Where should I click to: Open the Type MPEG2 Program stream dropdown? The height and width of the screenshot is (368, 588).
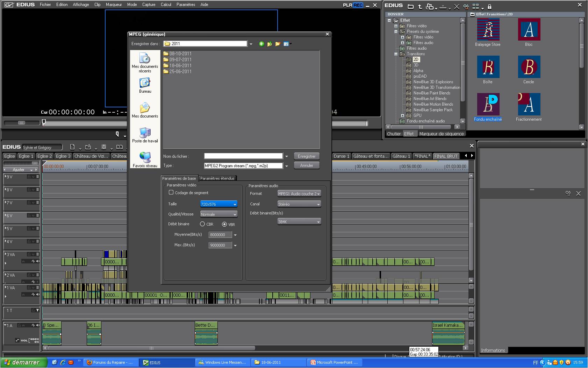tap(287, 166)
